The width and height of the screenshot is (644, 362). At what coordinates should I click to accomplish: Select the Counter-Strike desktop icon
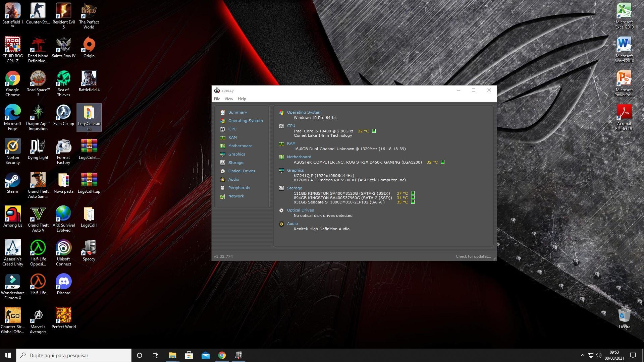[x=38, y=13]
